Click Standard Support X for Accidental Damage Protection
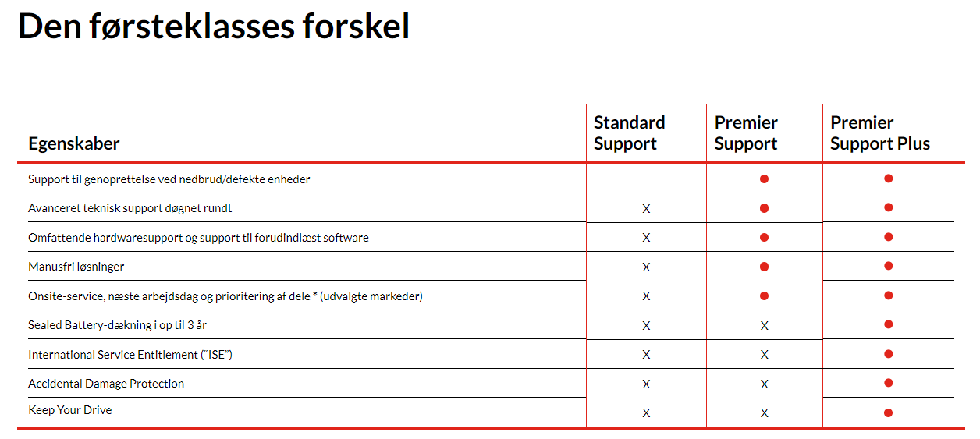980x439 pixels. tap(646, 384)
